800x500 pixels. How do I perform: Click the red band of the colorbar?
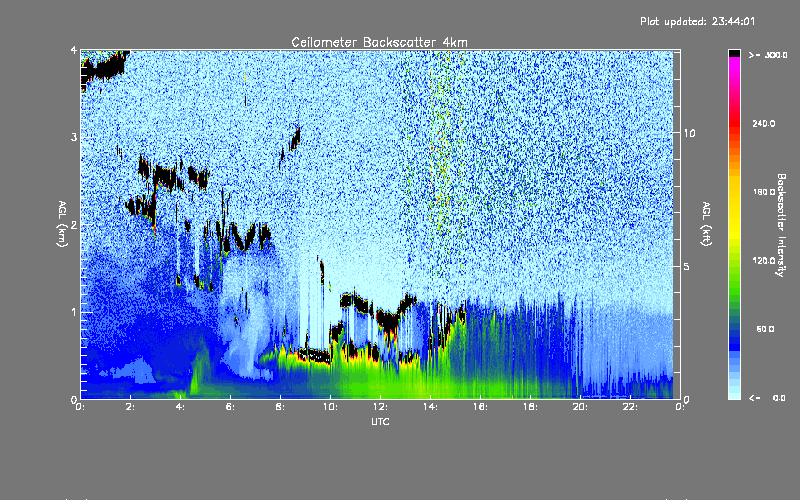(x=734, y=125)
